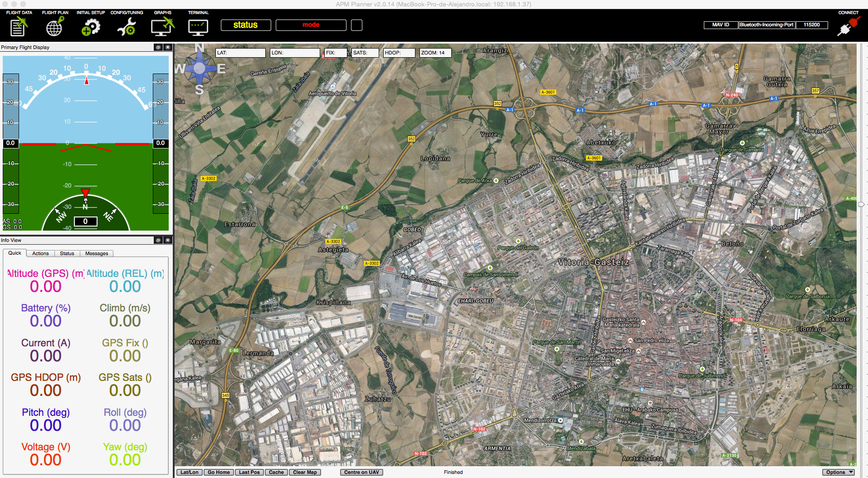Open the MAV ID selector
Screen dimensions: 868x478
tap(721, 25)
